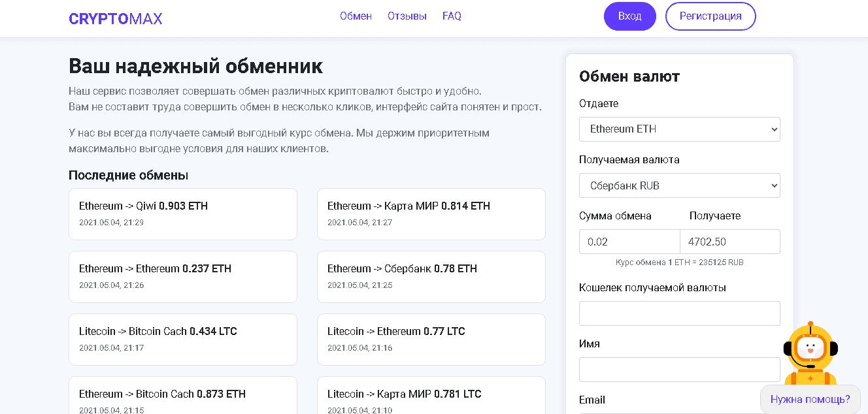The height and width of the screenshot is (414, 868).
Task: Click the Имя input field
Action: [x=679, y=370]
